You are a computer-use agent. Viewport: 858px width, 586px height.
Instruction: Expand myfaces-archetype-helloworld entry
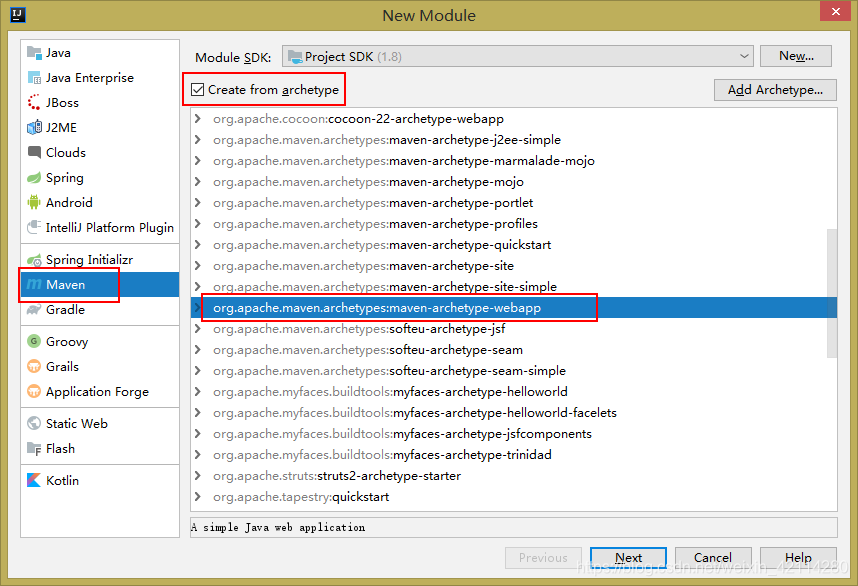click(198, 392)
